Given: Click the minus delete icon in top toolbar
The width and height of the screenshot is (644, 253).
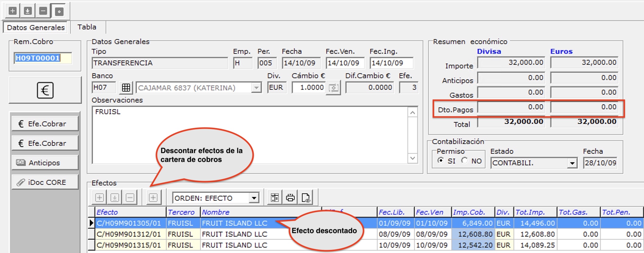Looking at the screenshot, I should pyautogui.click(x=43, y=11).
